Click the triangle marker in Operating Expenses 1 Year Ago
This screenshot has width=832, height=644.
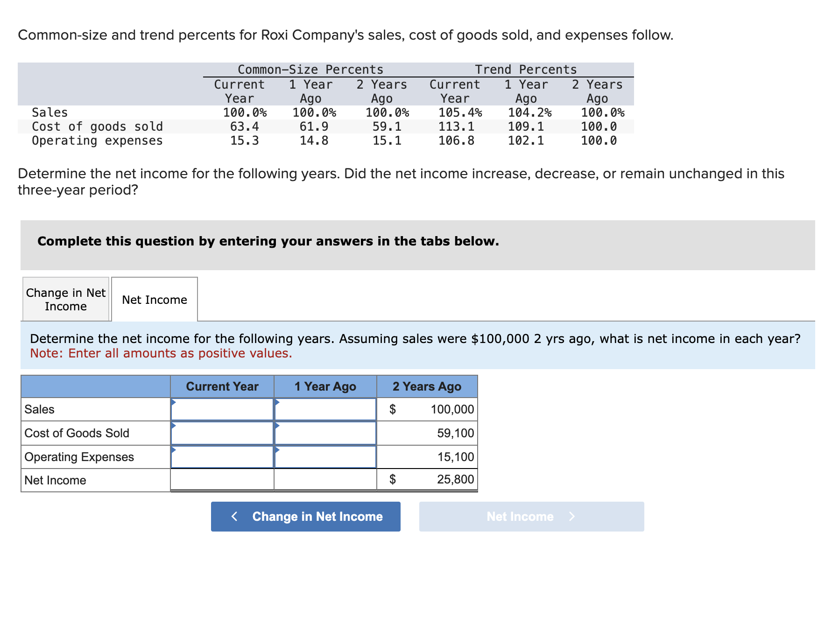tap(276, 449)
